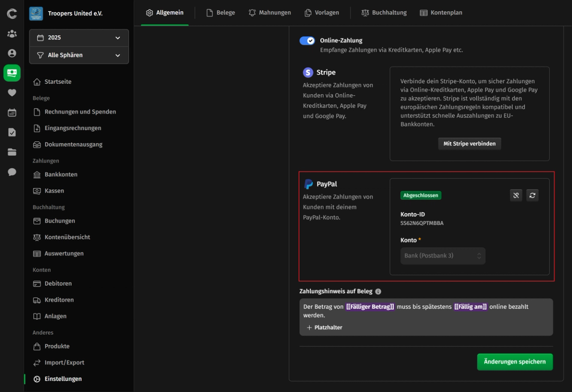Open the Konto Bank (Postbank 3) dropdown
The image size is (572, 392).
[443, 256]
